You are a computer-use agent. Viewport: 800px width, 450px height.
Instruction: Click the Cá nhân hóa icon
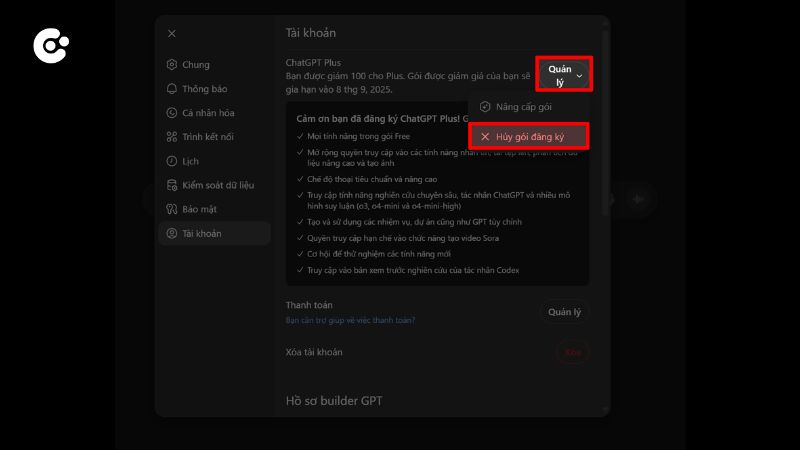[172, 113]
